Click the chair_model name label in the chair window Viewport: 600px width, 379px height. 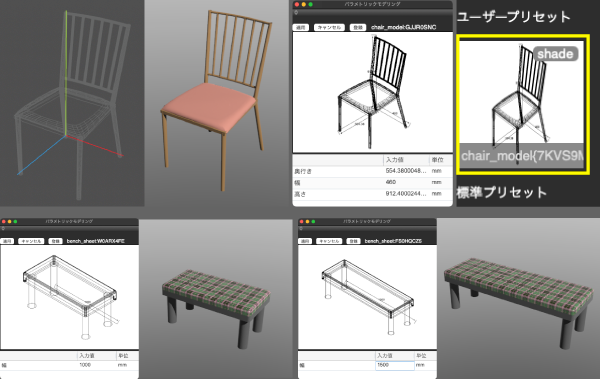(403, 28)
